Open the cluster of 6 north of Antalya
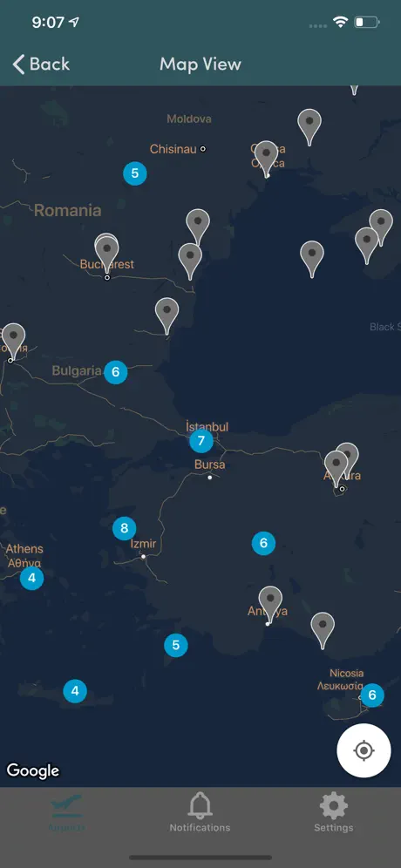The image size is (401, 868). [263, 543]
